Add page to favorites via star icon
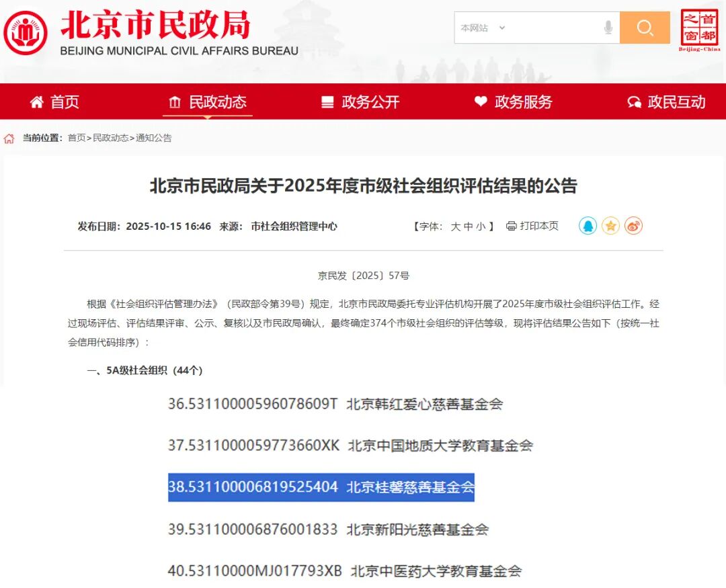The height and width of the screenshot is (588, 726). pos(610,226)
